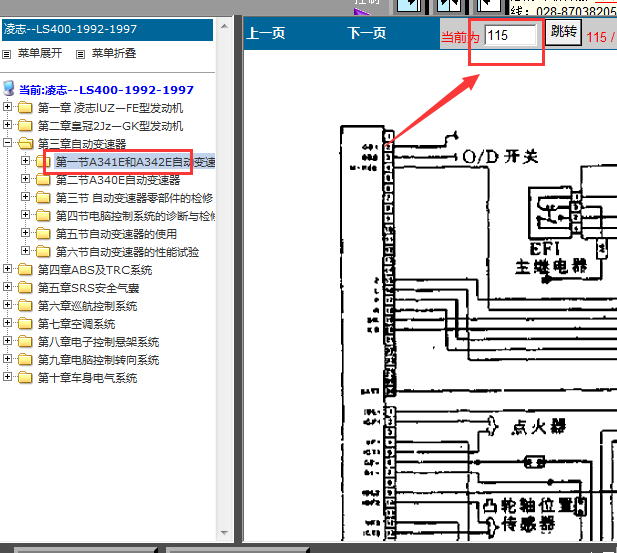617x553 pixels.
Task: Click the folder icon of 第五章SRS安全气囊
Action: [x=25, y=287]
